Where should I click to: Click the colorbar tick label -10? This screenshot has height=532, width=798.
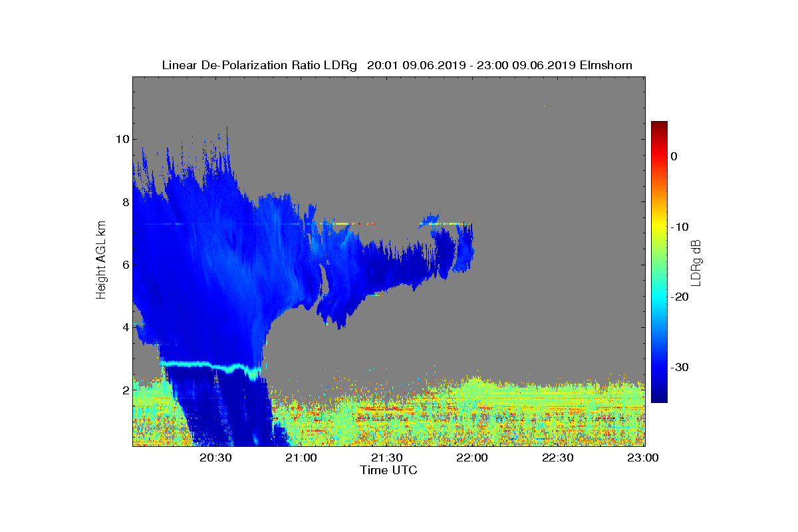(678, 227)
